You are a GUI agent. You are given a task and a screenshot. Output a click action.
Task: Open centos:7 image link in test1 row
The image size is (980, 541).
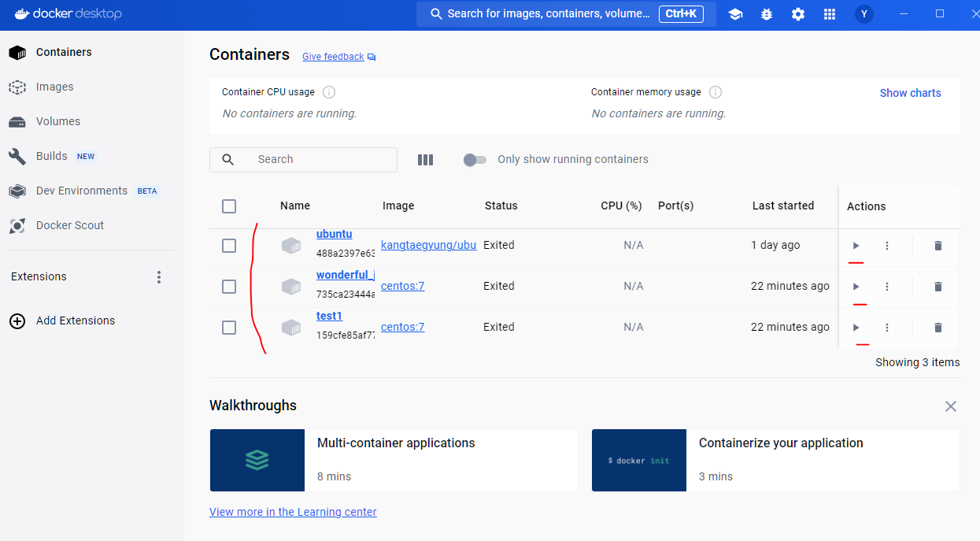click(x=403, y=327)
